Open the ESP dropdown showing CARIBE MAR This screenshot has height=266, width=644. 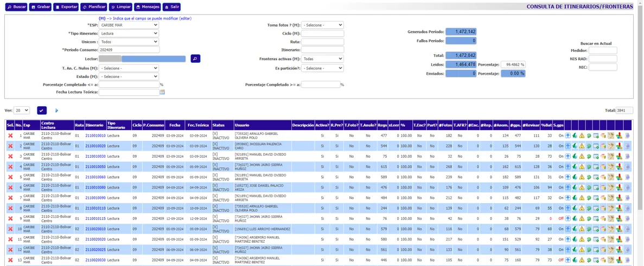point(129,25)
